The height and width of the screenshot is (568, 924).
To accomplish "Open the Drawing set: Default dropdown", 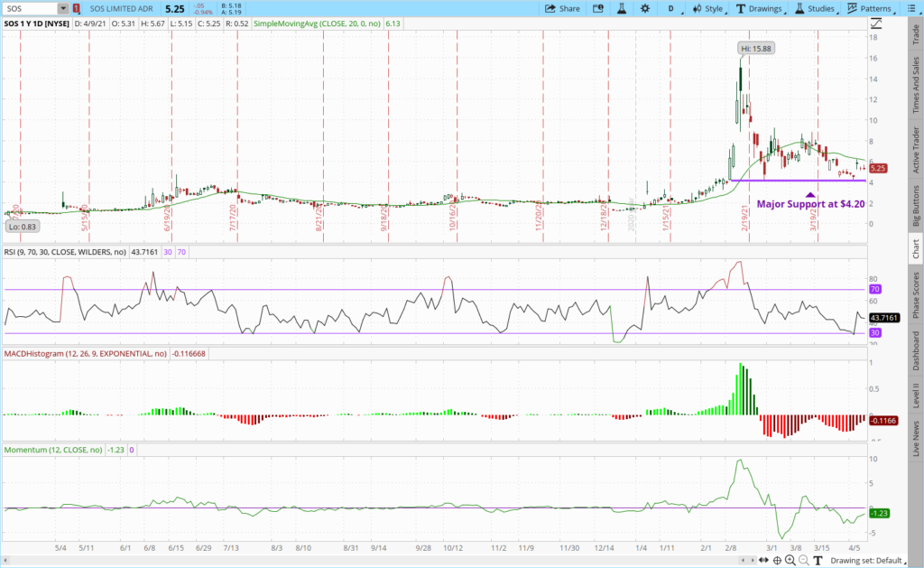I will (x=869, y=561).
